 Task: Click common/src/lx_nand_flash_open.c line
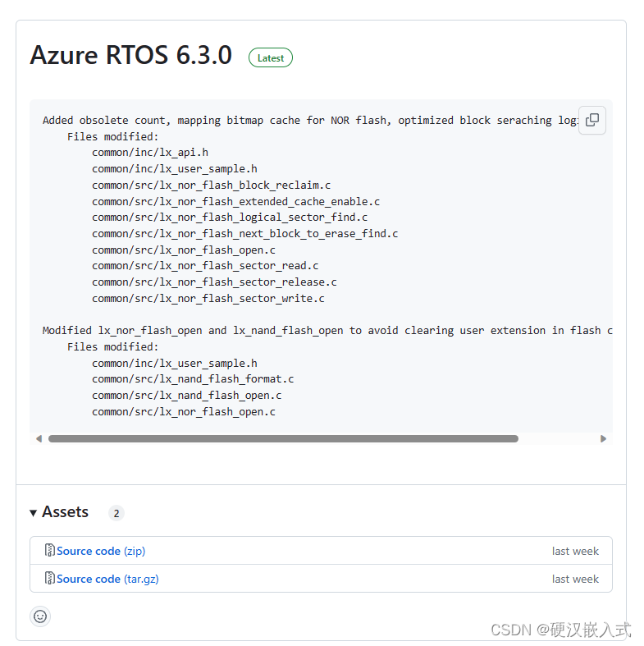[186, 396]
